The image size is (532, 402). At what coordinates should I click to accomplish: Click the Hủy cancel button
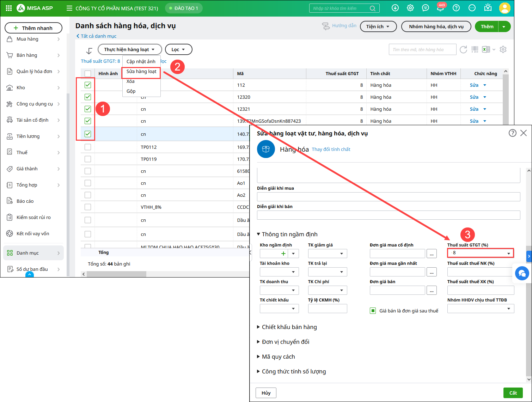click(x=266, y=393)
